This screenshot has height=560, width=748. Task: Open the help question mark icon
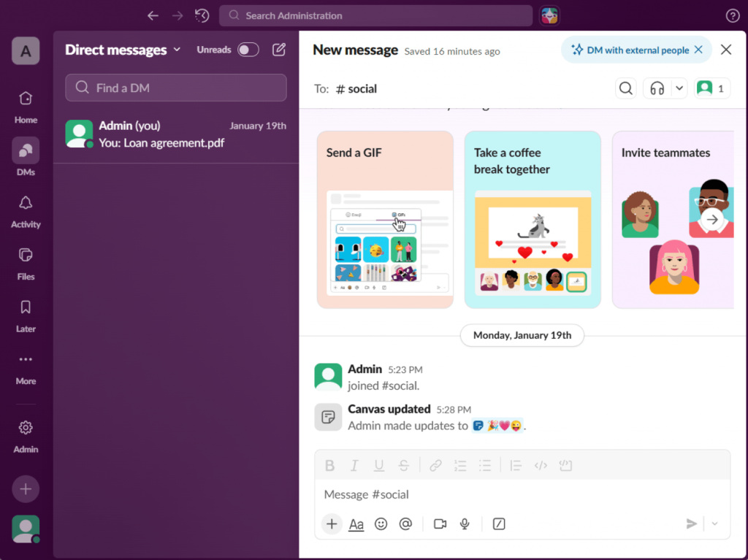click(x=732, y=16)
